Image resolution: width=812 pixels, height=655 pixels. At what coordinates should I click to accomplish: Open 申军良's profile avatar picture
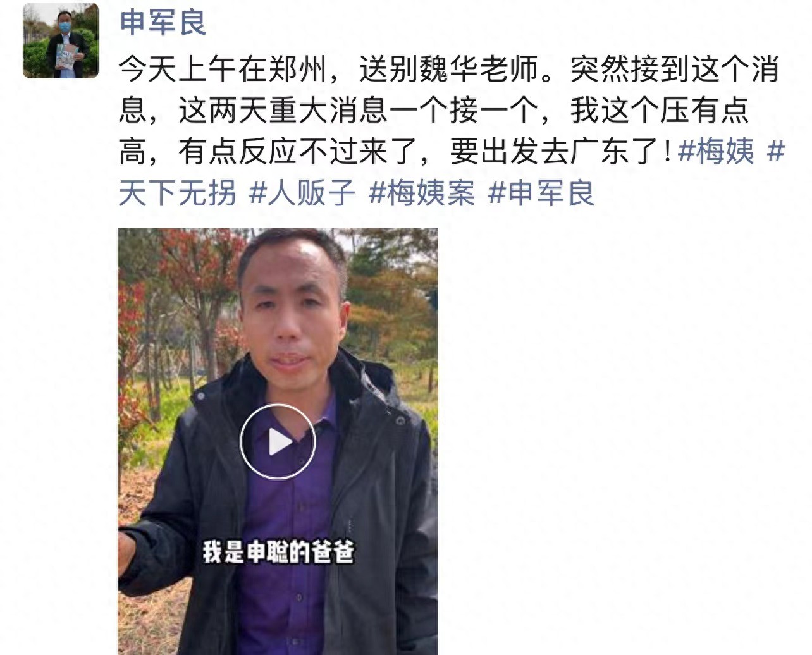coord(61,40)
